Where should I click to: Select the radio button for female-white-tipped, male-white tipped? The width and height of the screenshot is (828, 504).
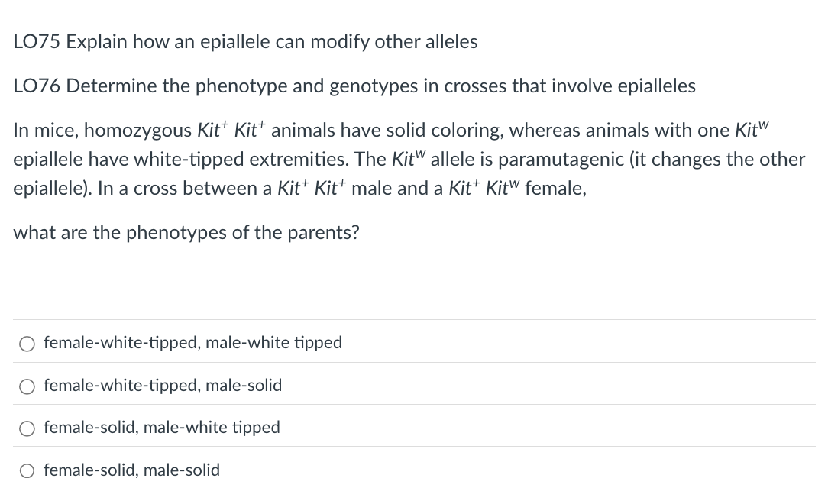[27, 344]
